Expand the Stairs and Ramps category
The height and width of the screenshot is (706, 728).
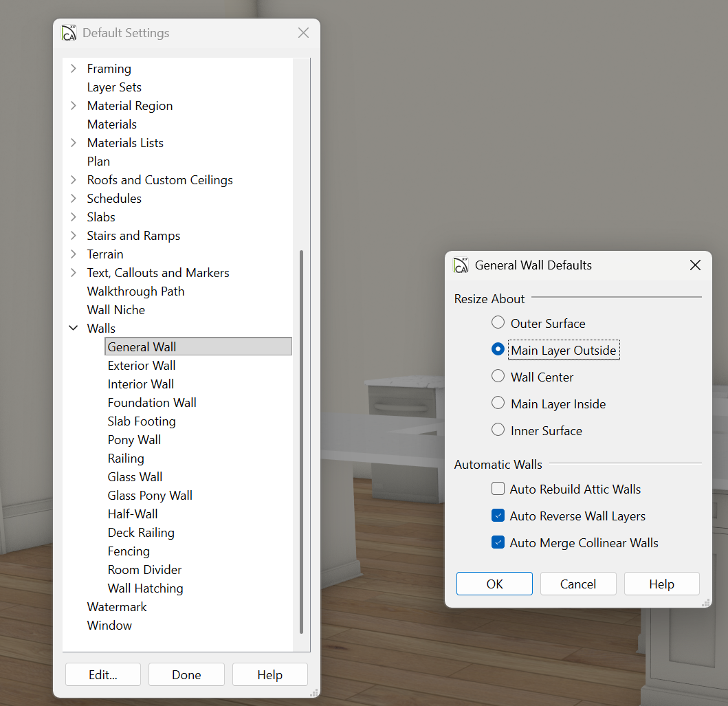pos(74,236)
